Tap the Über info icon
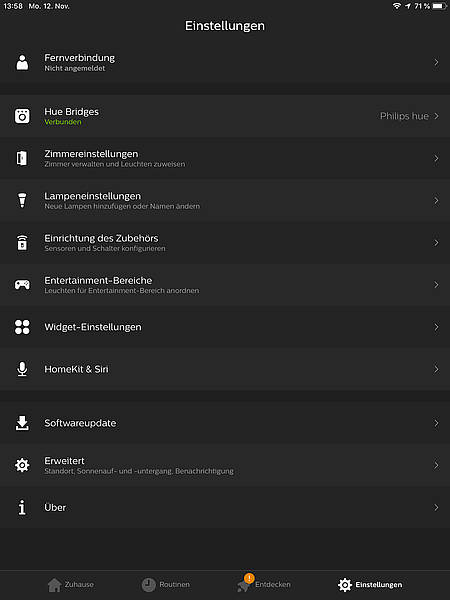 tap(22, 507)
